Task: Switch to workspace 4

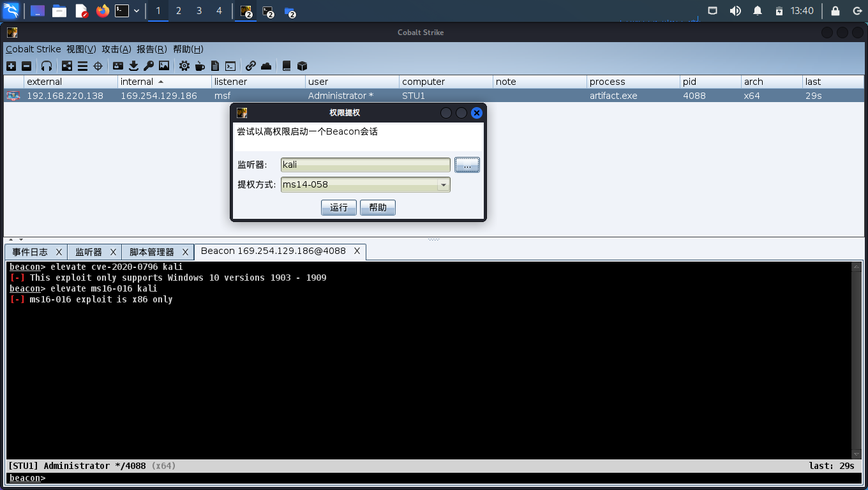Action: (x=220, y=11)
